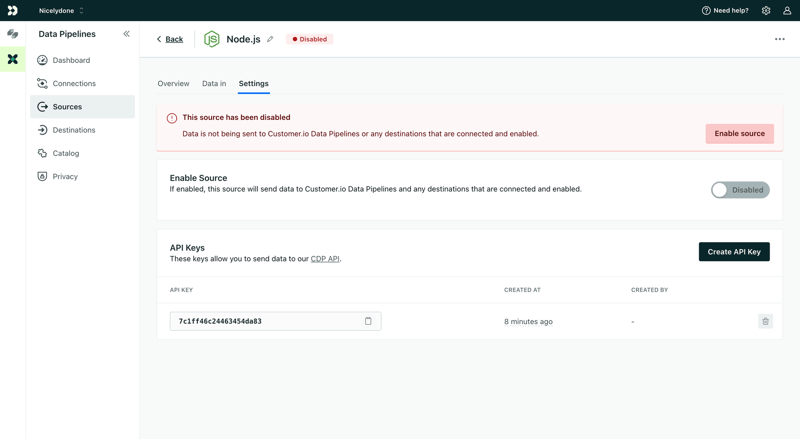Click the CREATED AT column header
Viewport: 800px width, 439px height.
point(522,290)
